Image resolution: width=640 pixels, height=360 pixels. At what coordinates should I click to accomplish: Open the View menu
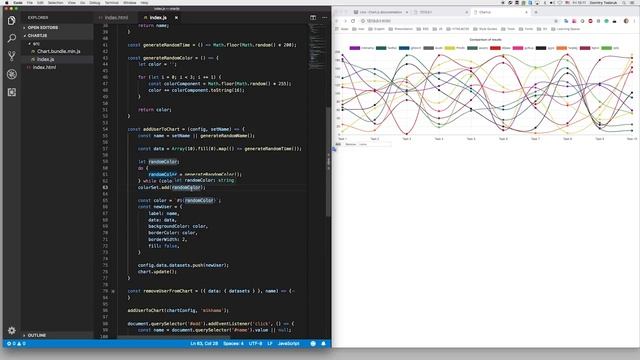click(x=71, y=2)
